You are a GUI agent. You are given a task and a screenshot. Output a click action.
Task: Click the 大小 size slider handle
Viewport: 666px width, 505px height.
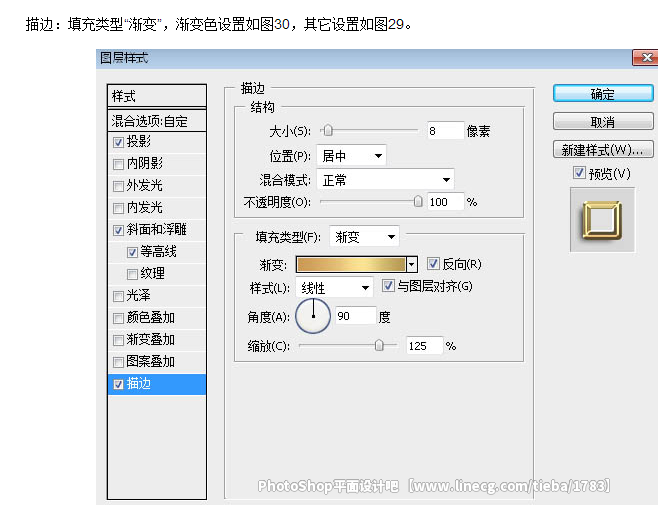tap(327, 131)
